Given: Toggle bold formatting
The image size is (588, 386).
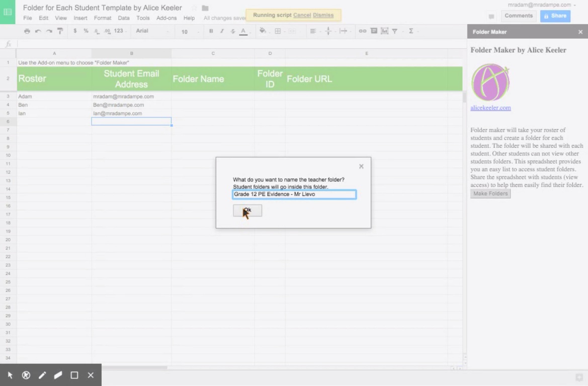Looking at the screenshot, I should pyautogui.click(x=211, y=31).
